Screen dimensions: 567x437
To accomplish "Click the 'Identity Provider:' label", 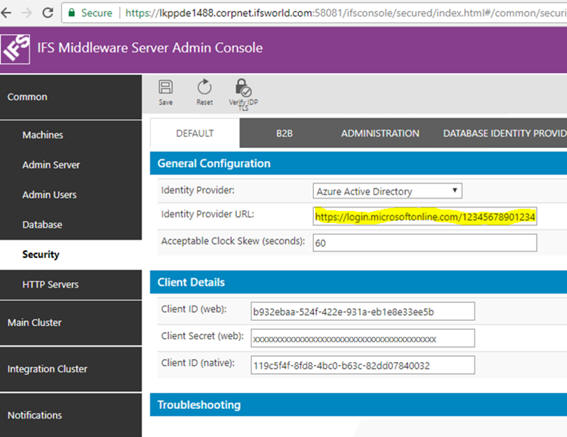I will coord(197,190).
